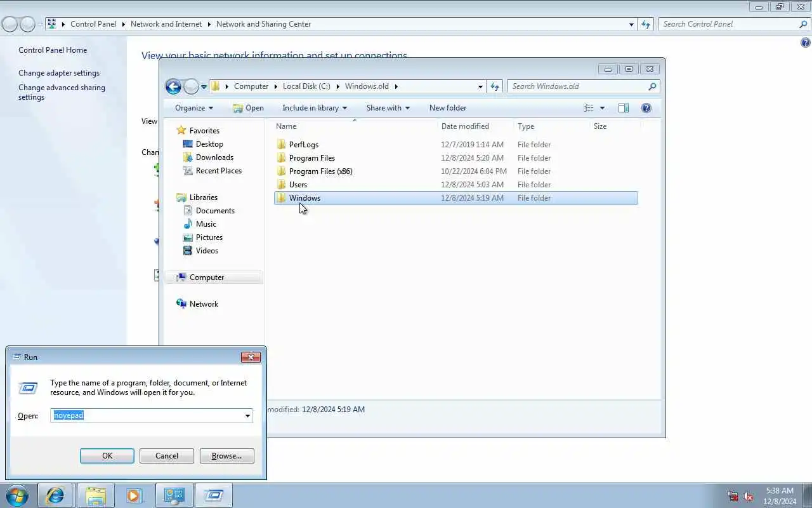Viewport: 812px width, 508px height.
Task: Open Downloads in the navigation pane
Action: click(214, 157)
